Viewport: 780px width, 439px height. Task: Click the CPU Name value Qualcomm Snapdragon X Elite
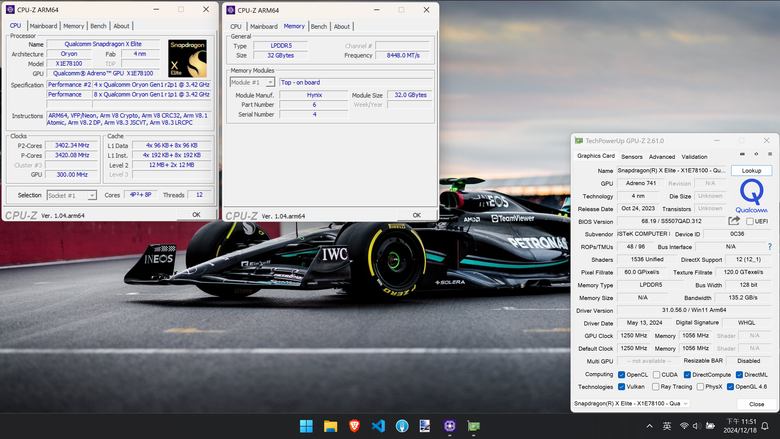[103, 44]
